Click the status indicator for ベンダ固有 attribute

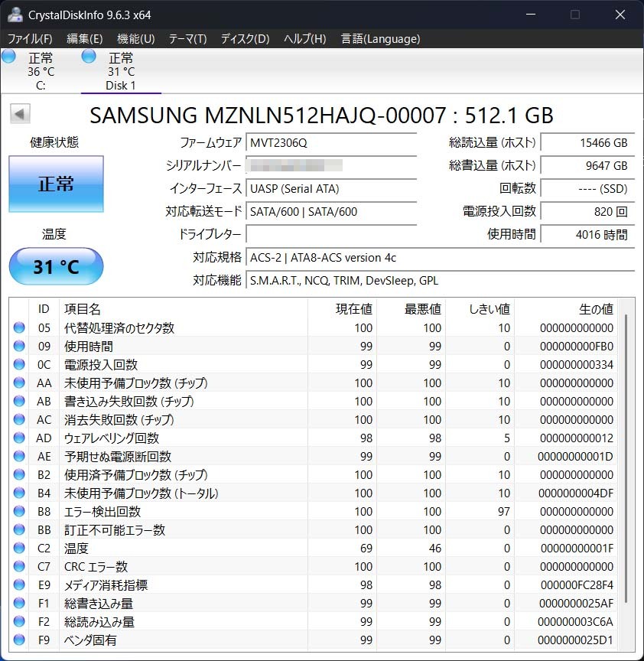point(19,640)
